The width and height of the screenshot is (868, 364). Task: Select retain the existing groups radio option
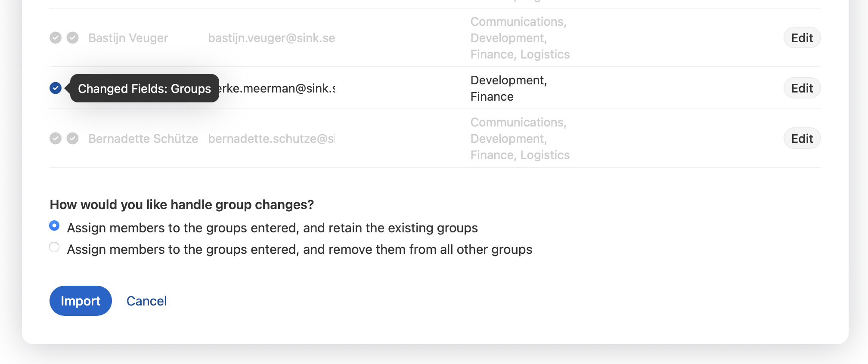[x=54, y=225]
